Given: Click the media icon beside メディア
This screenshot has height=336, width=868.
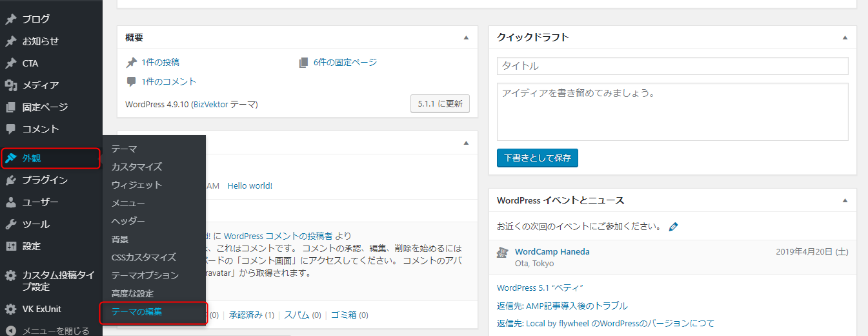Looking at the screenshot, I should click(x=10, y=85).
